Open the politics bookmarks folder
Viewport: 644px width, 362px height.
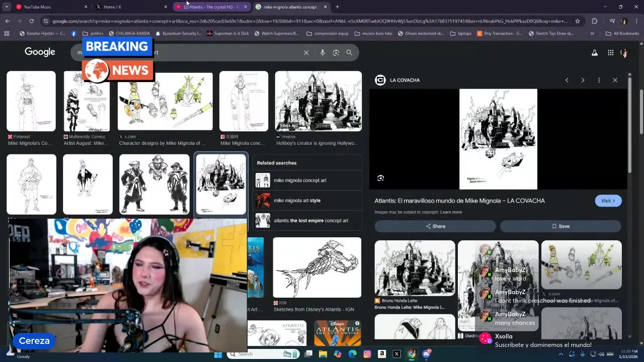pyautogui.click(x=93, y=34)
